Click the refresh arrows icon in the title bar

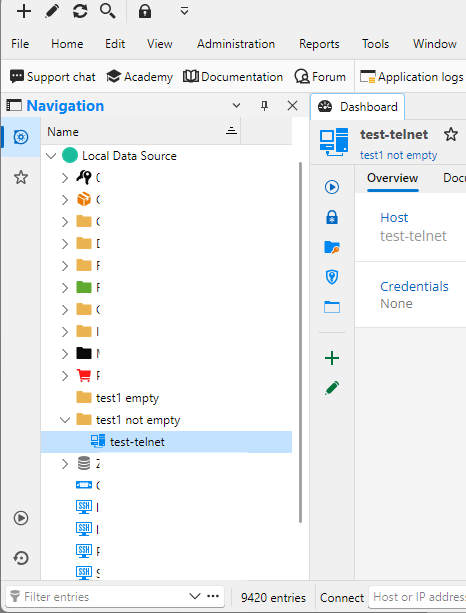tap(80, 11)
